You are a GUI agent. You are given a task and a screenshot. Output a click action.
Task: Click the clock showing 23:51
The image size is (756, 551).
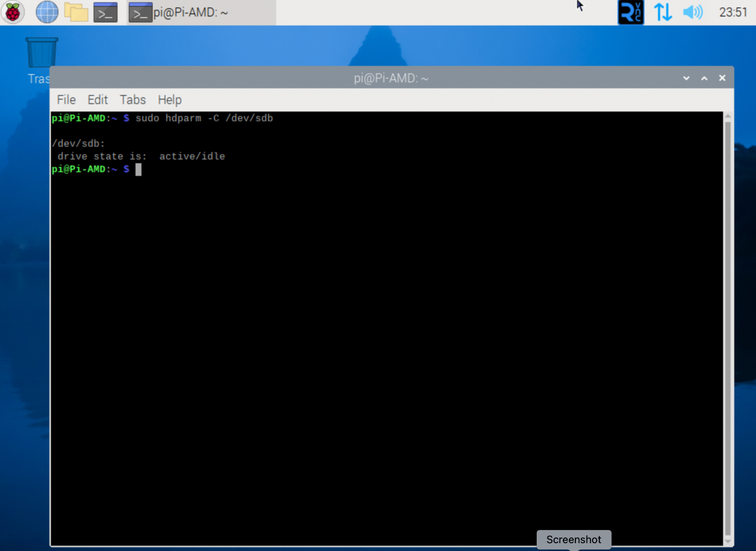pyautogui.click(x=733, y=12)
